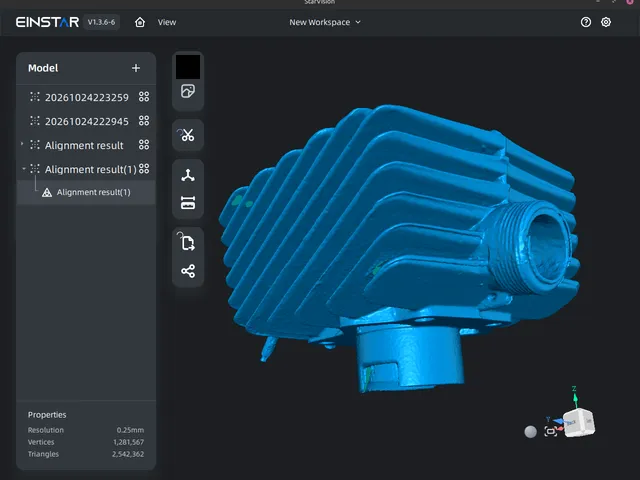Expand the Alignment result tree node
Screen dimensions: 640x480
(x=22, y=144)
